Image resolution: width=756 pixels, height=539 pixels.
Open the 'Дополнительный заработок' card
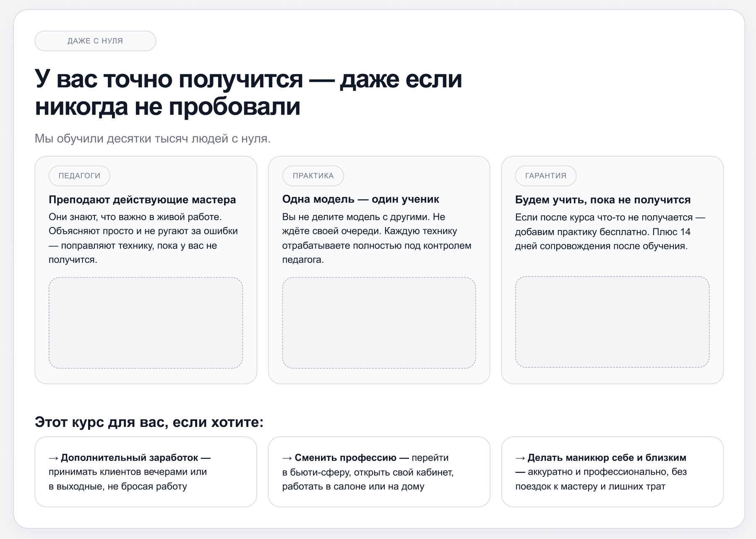pos(146,472)
